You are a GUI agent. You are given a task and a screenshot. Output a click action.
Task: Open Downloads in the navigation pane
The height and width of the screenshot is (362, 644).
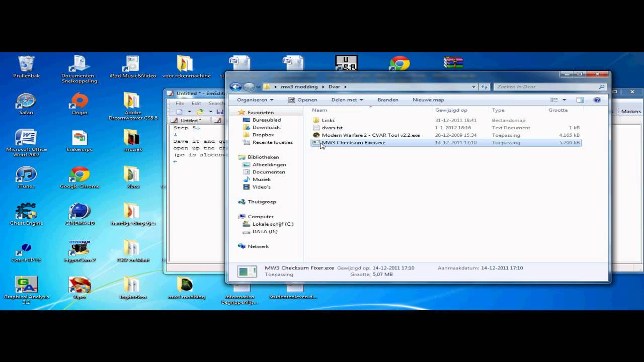tap(266, 127)
